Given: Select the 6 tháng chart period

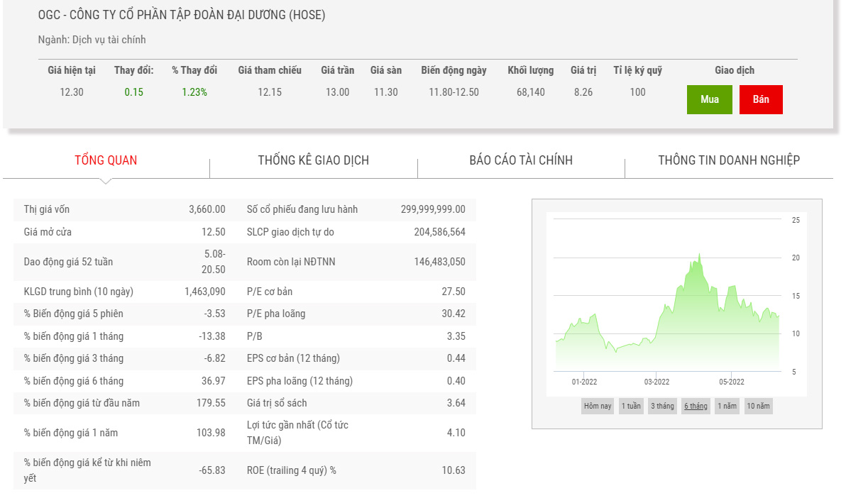Looking at the screenshot, I should click(x=696, y=407).
